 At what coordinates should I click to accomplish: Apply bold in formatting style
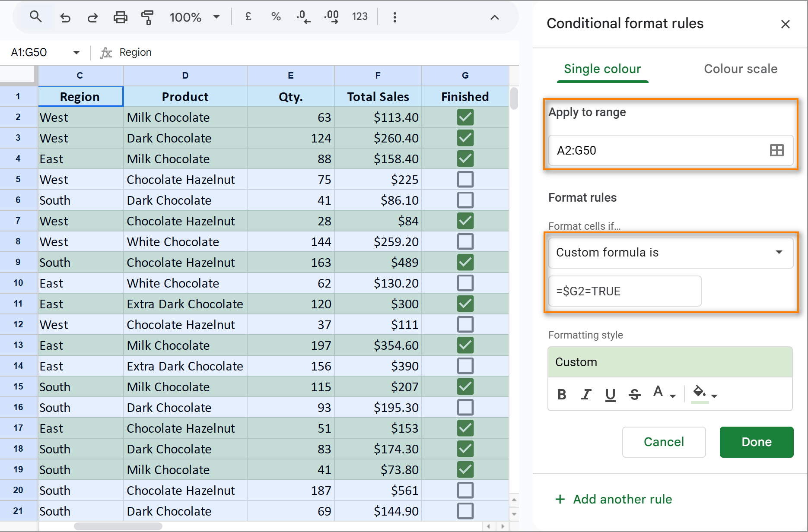(x=562, y=394)
